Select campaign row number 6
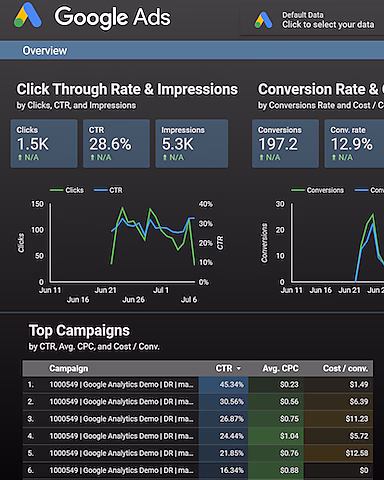This screenshot has width=384, height=480. (x=198, y=470)
